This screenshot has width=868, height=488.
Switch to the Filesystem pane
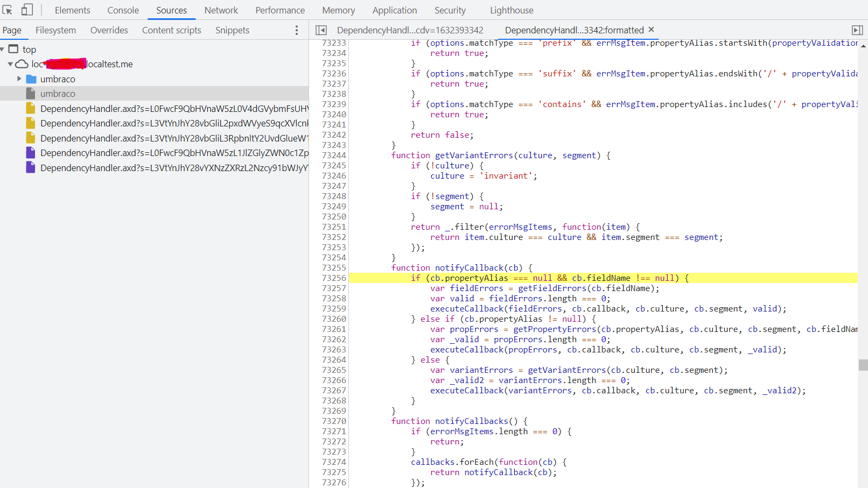pyautogui.click(x=56, y=30)
